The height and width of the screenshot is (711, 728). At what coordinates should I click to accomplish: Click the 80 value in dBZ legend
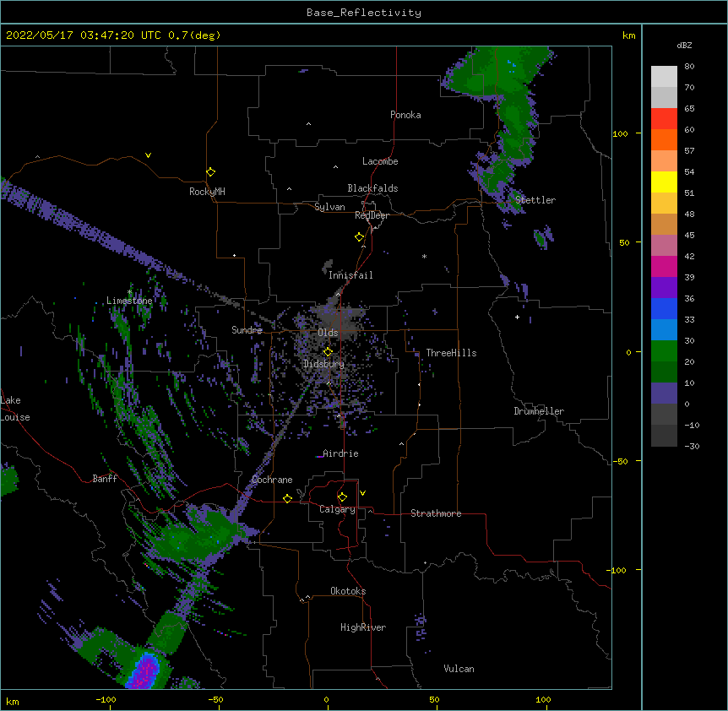[689, 67]
